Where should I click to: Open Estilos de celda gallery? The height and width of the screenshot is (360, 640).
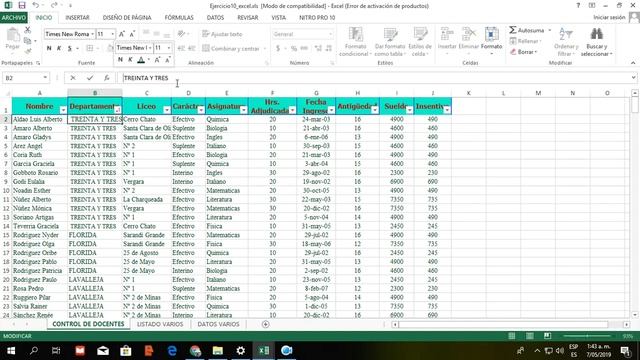pyautogui.click(x=420, y=42)
